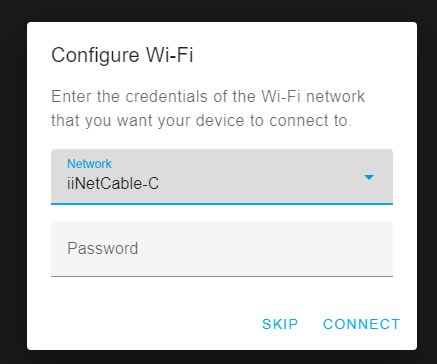Viewport: 437px width, 364px height.
Task: Click the "connect to" sentence in the description
Action: tap(310, 121)
